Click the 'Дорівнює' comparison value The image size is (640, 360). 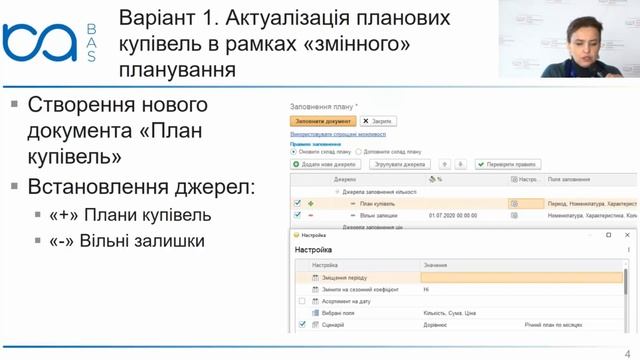[435, 325]
